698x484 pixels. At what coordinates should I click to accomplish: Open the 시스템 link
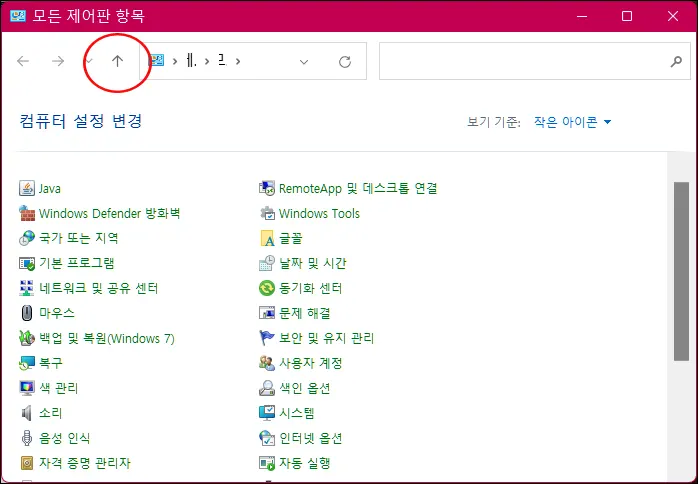click(297, 413)
